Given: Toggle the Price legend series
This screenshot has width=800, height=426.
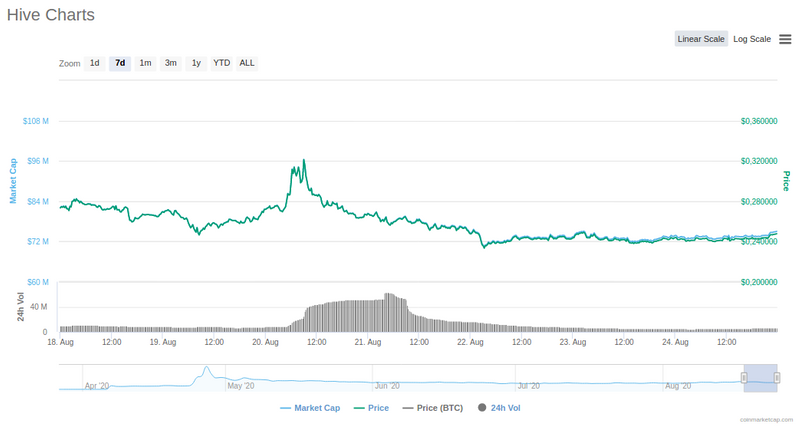Looking at the screenshot, I should tap(371, 408).
